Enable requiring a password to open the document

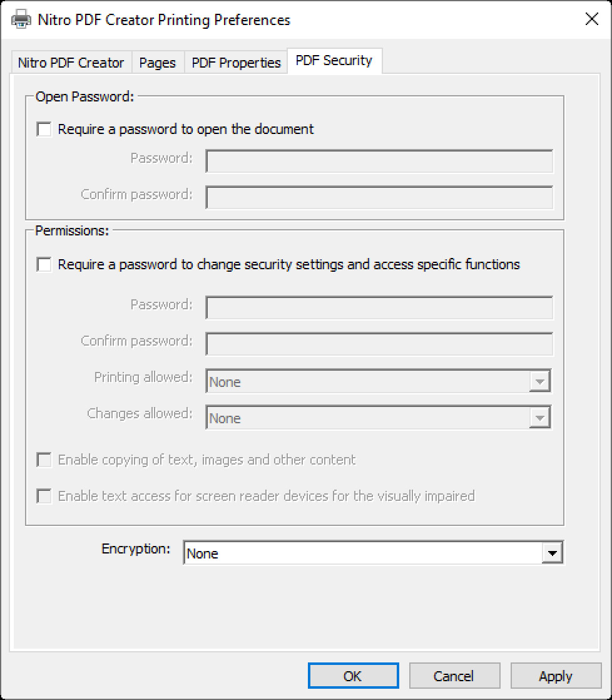point(44,129)
